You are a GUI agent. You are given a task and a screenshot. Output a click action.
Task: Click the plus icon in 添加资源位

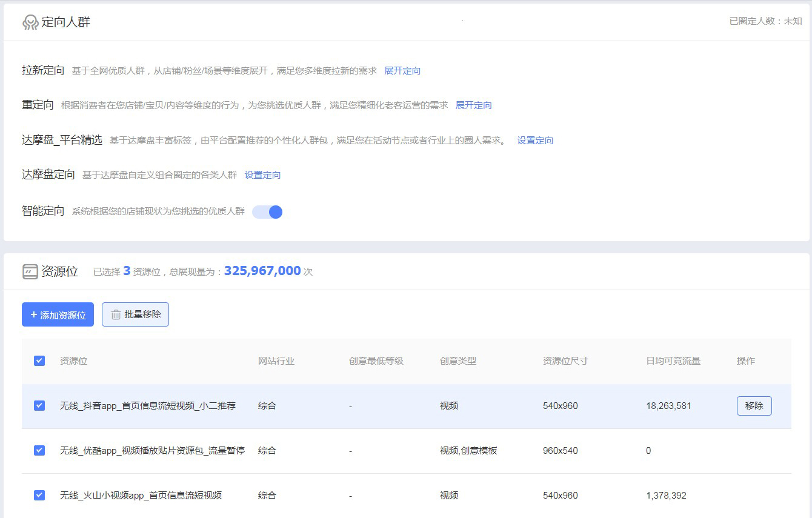tap(34, 314)
